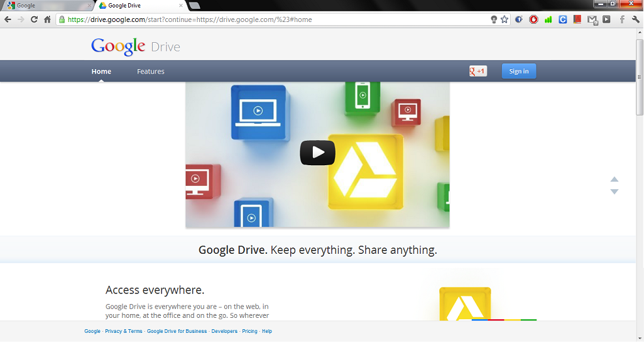644x348 pixels.
Task: Close the Google Drive browser tab
Action: pyautogui.click(x=181, y=6)
